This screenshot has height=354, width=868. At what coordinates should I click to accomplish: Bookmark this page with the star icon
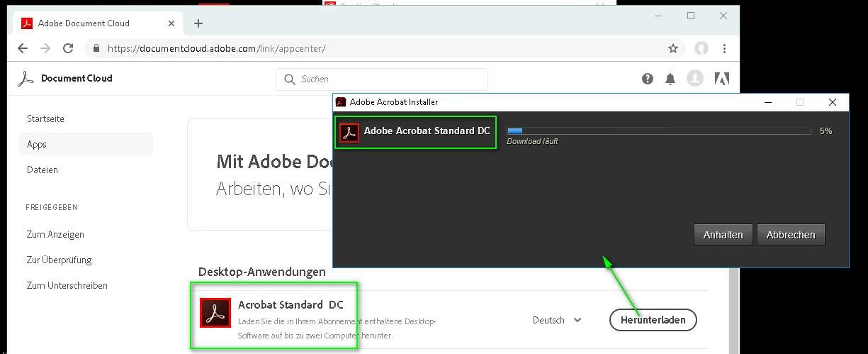pos(673,48)
